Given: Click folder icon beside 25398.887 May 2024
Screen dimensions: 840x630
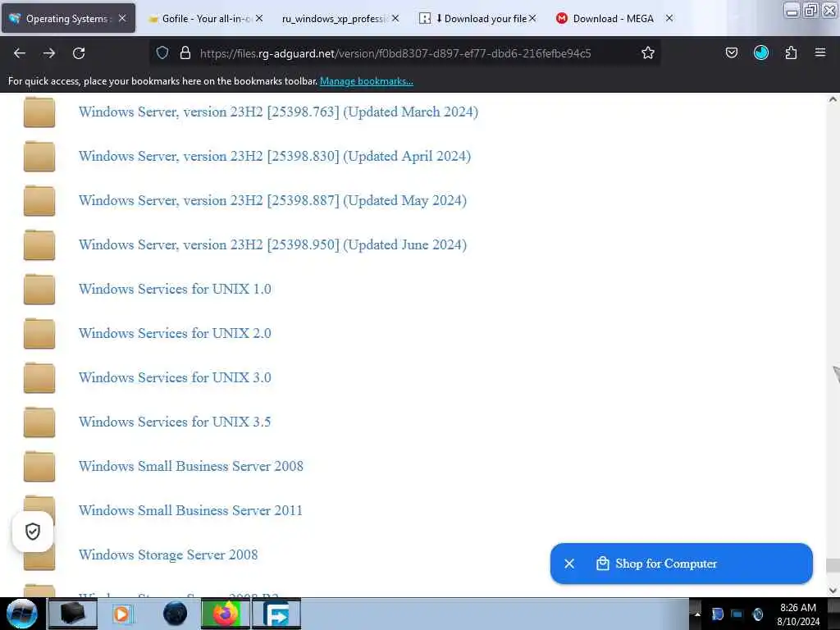Looking at the screenshot, I should [39, 200].
